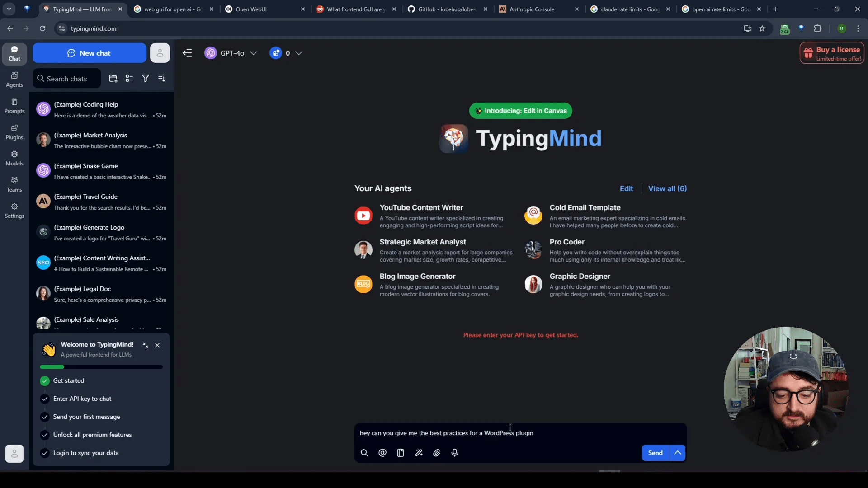Screen dimensions: 868x488
Task: Toggle the pin welcome notification icon
Action: [146, 344]
